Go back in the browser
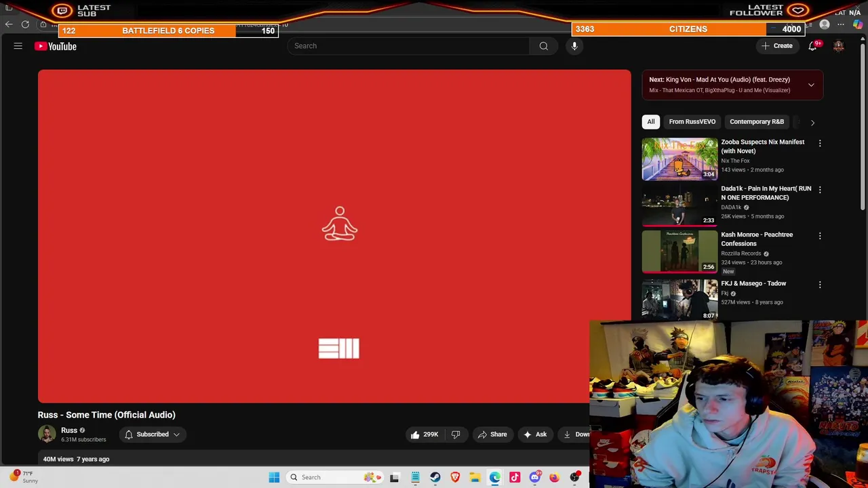Image resolution: width=868 pixels, height=488 pixels. coord(9,24)
